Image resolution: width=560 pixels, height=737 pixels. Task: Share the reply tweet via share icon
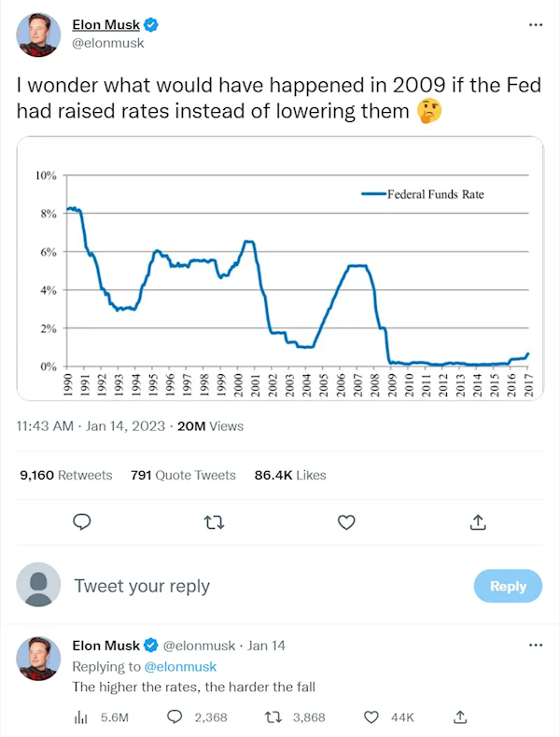[x=460, y=716]
